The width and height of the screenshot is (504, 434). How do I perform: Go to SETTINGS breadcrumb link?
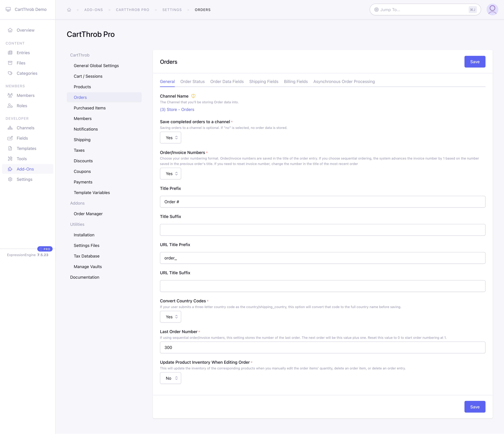172,10
